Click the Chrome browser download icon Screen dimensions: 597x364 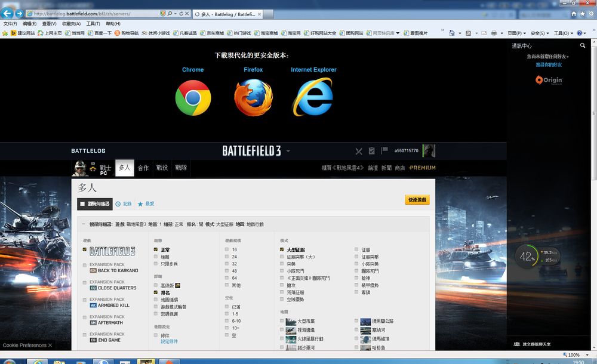tap(193, 98)
